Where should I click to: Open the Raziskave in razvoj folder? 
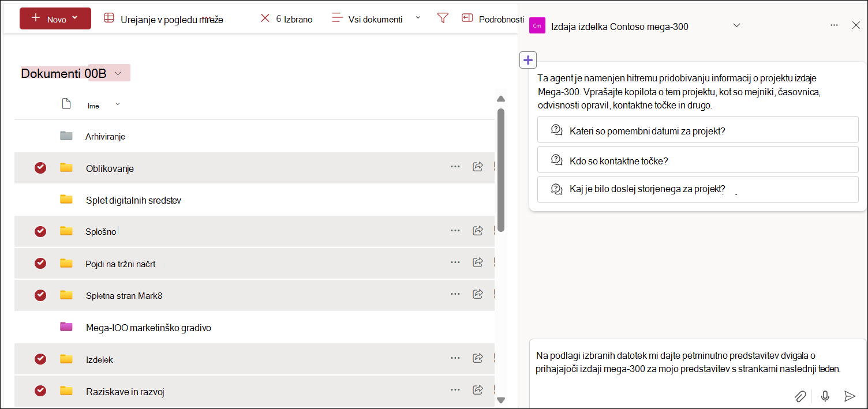pos(125,392)
